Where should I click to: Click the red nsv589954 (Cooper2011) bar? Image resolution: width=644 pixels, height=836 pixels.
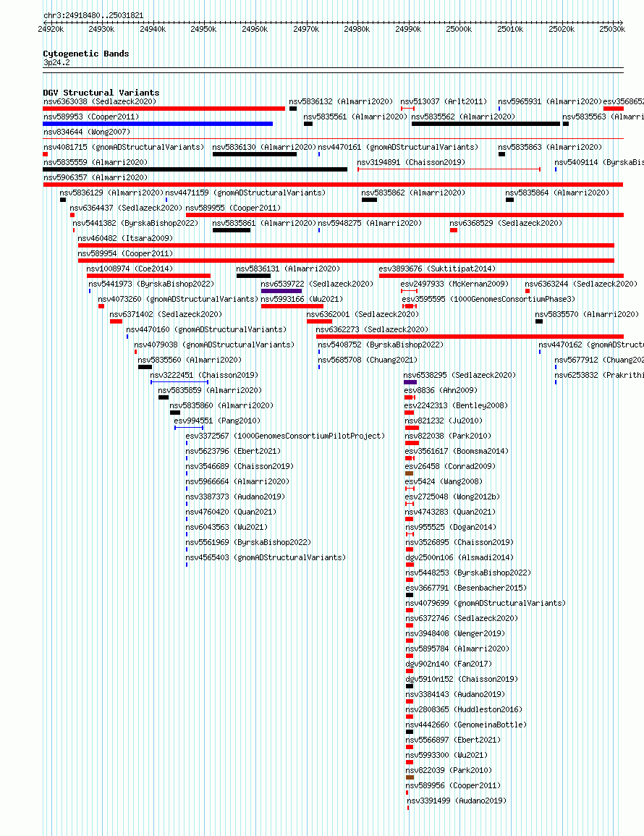[x=346, y=261]
